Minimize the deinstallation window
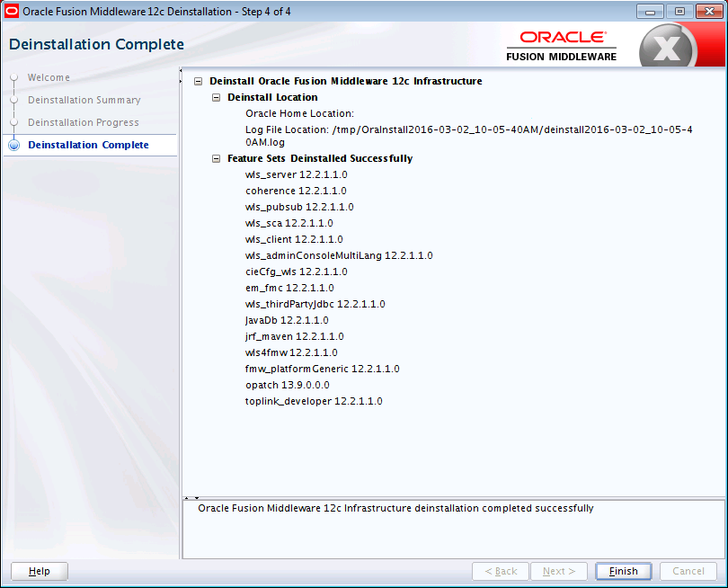This screenshot has height=588, width=728. tap(650, 12)
